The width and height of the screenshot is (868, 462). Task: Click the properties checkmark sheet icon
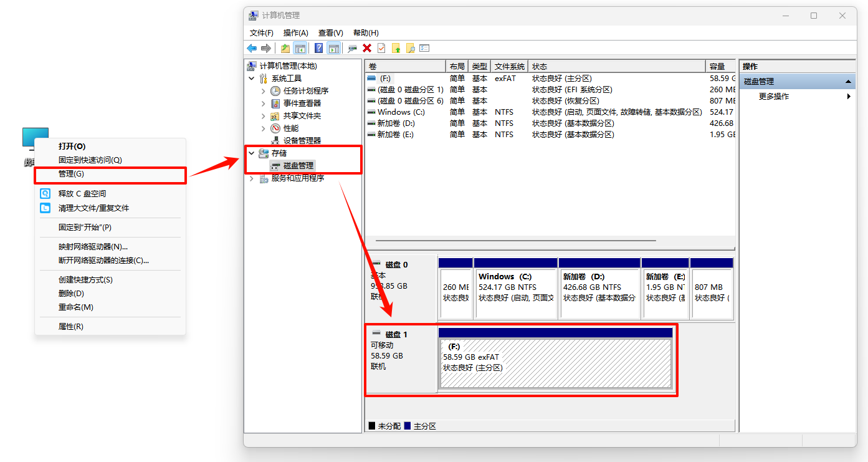point(381,49)
